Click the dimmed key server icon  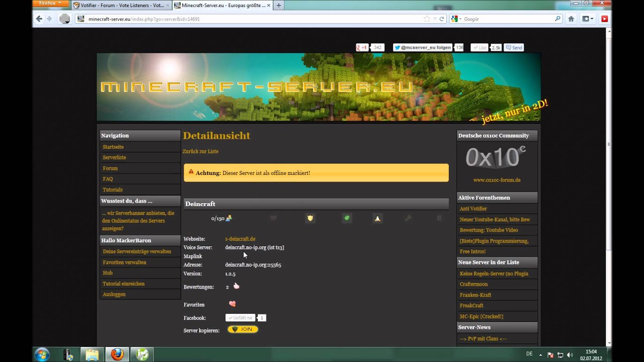409,218
